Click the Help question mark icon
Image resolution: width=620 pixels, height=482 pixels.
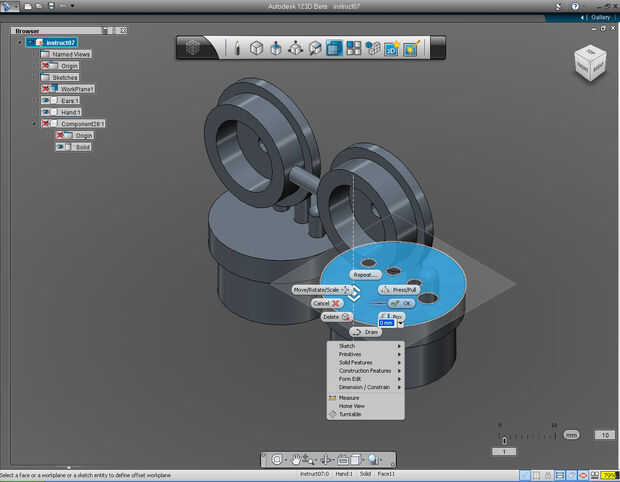coord(574,6)
